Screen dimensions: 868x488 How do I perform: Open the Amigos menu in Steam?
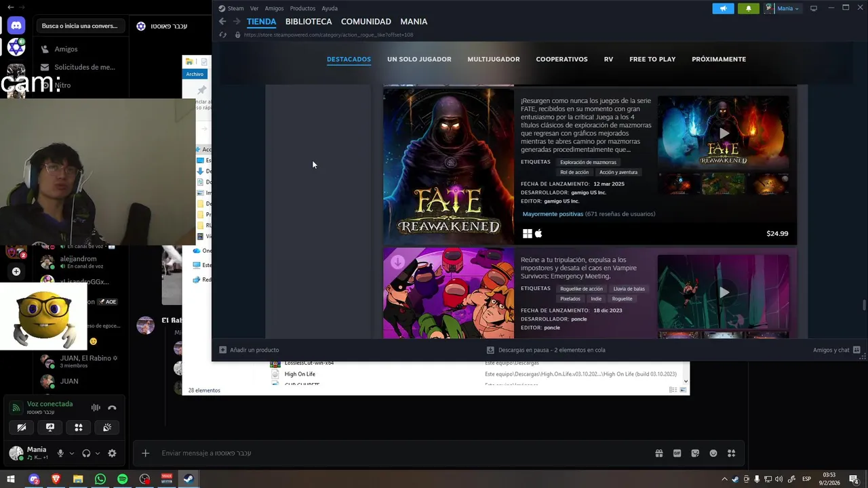(274, 8)
